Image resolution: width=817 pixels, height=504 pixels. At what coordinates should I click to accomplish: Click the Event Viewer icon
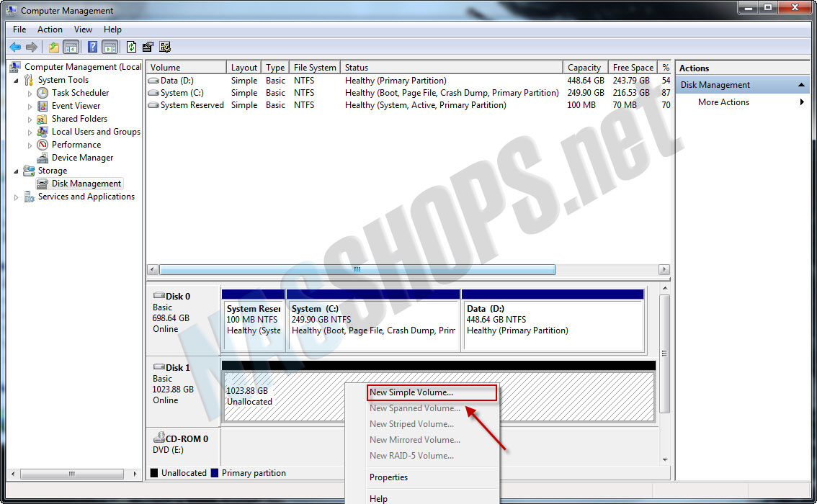point(43,106)
